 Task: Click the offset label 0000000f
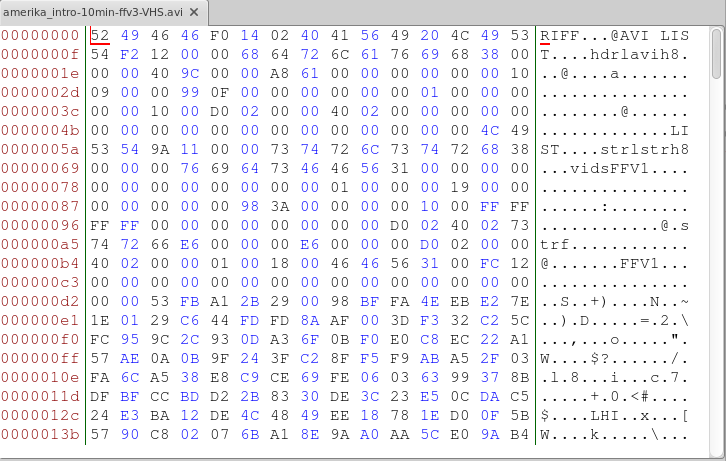(x=42, y=55)
